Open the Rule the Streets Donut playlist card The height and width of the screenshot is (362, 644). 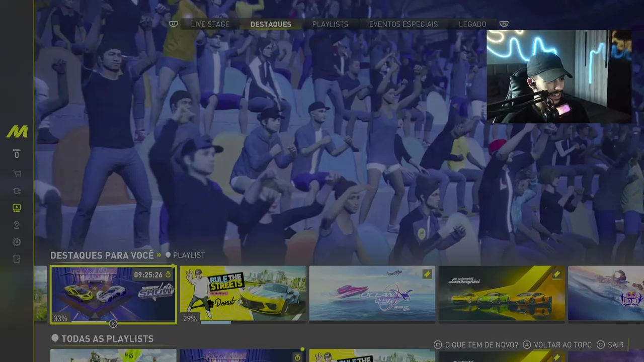coord(243,294)
